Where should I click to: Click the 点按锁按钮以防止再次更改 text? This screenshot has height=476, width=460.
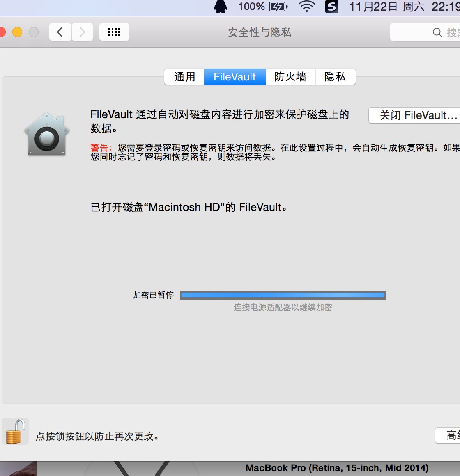pyautogui.click(x=97, y=436)
